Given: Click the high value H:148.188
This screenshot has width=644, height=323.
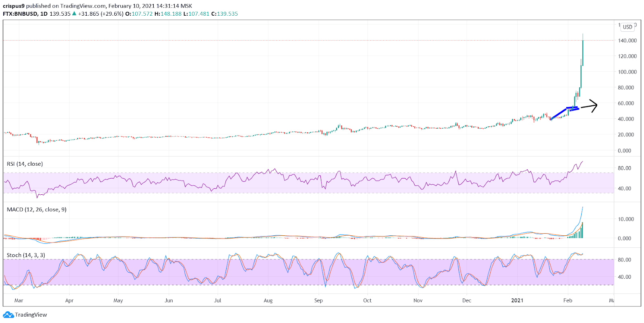Looking at the screenshot, I should pos(168,14).
